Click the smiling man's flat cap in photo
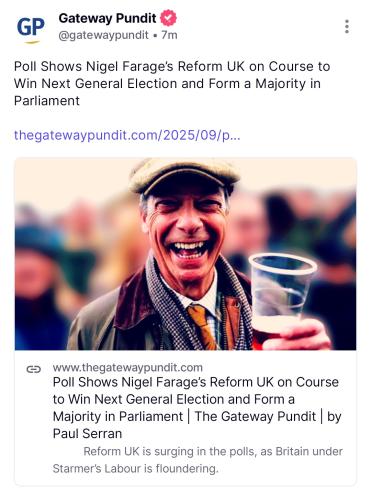Image resolution: width=371 pixels, height=500 pixels. click(184, 177)
